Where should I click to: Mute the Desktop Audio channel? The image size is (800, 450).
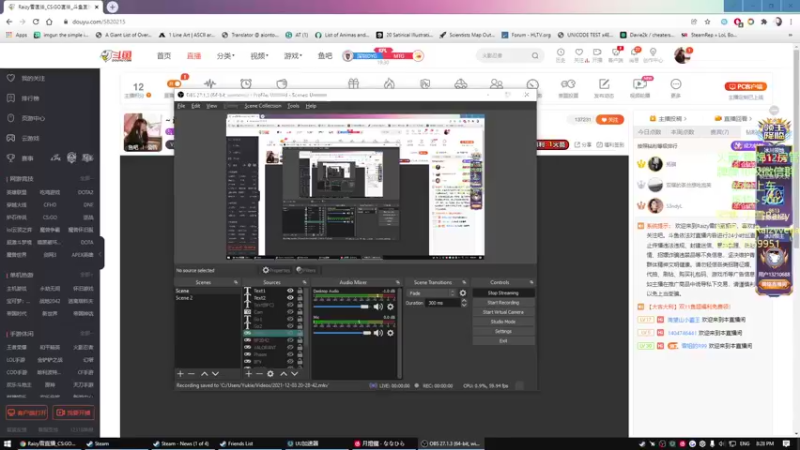378,307
